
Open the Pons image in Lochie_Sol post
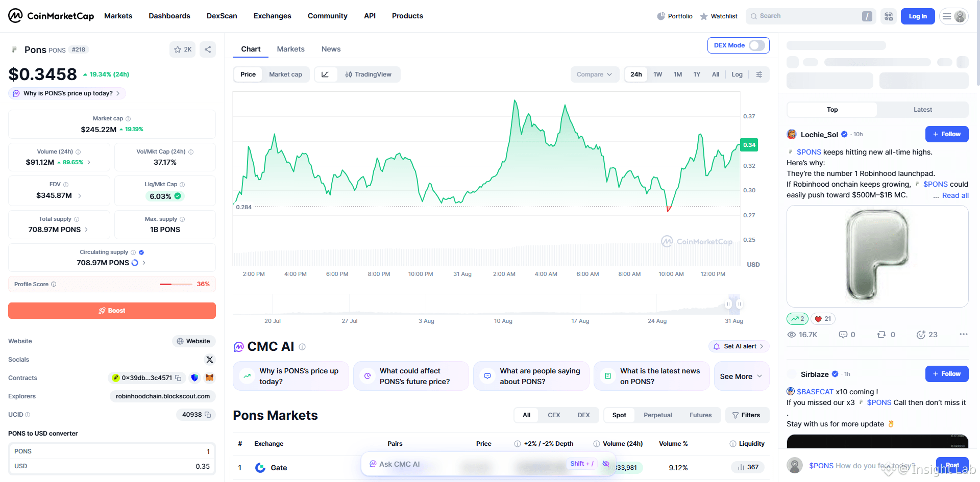[x=877, y=256]
